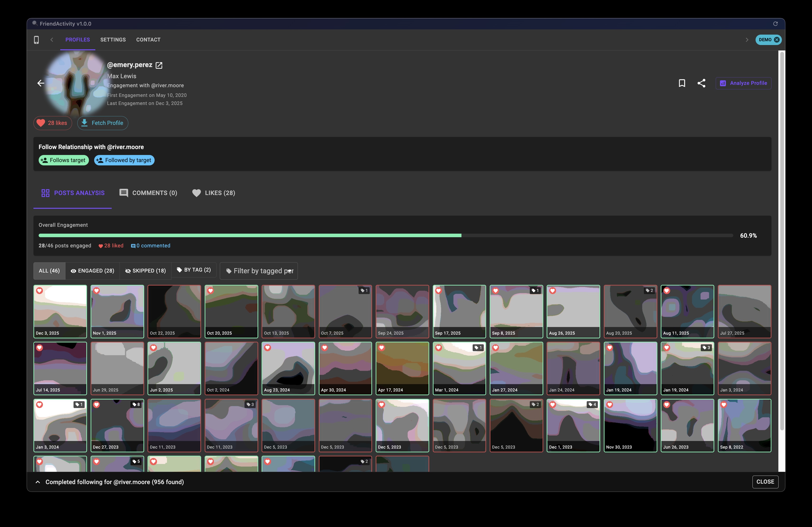812x527 pixels.
Task: Toggle the BY TAG (2) filter
Action: (x=194, y=270)
